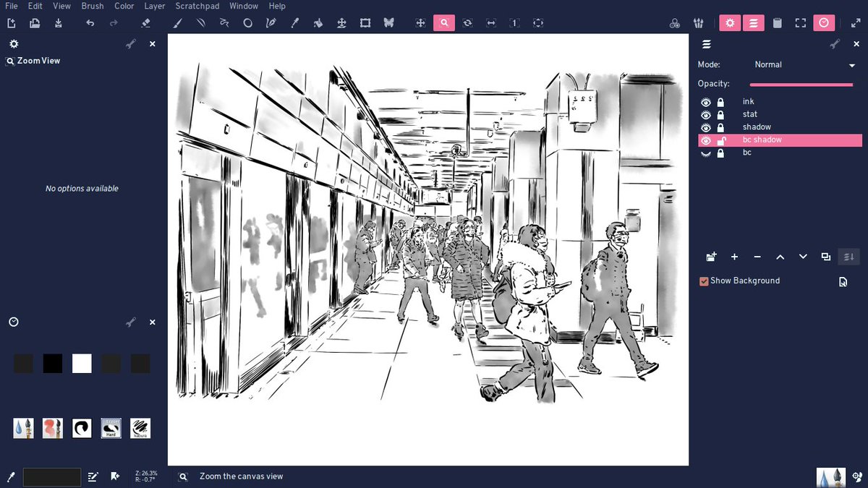
Task: Select the Pan view tool
Action: [420, 23]
